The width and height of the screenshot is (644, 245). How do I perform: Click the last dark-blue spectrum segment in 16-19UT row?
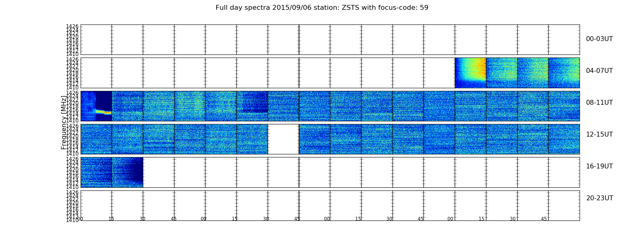point(128,172)
